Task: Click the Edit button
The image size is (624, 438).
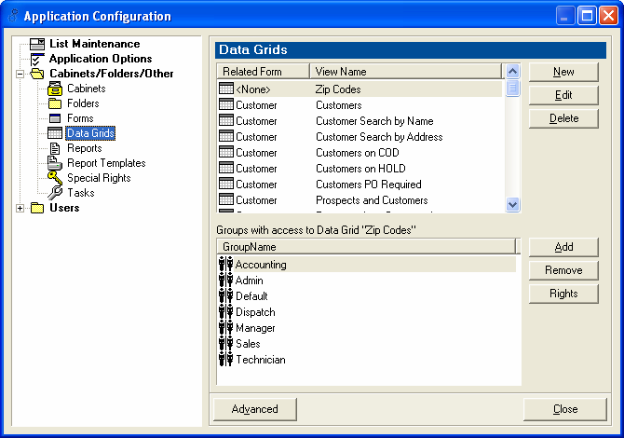Action: pyautogui.click(x=564, y=95)
